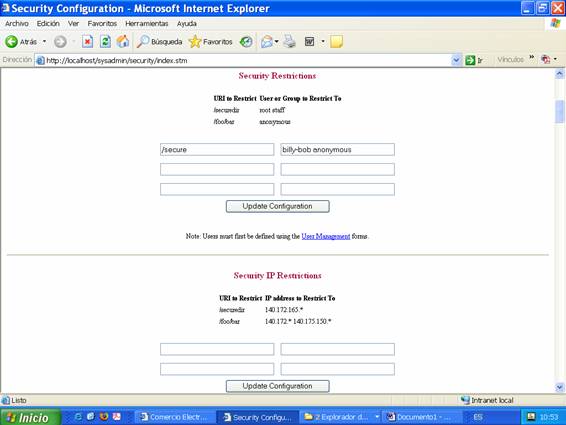
Task: Click the /secure URI input field
Action: click(x=217, y=149)
